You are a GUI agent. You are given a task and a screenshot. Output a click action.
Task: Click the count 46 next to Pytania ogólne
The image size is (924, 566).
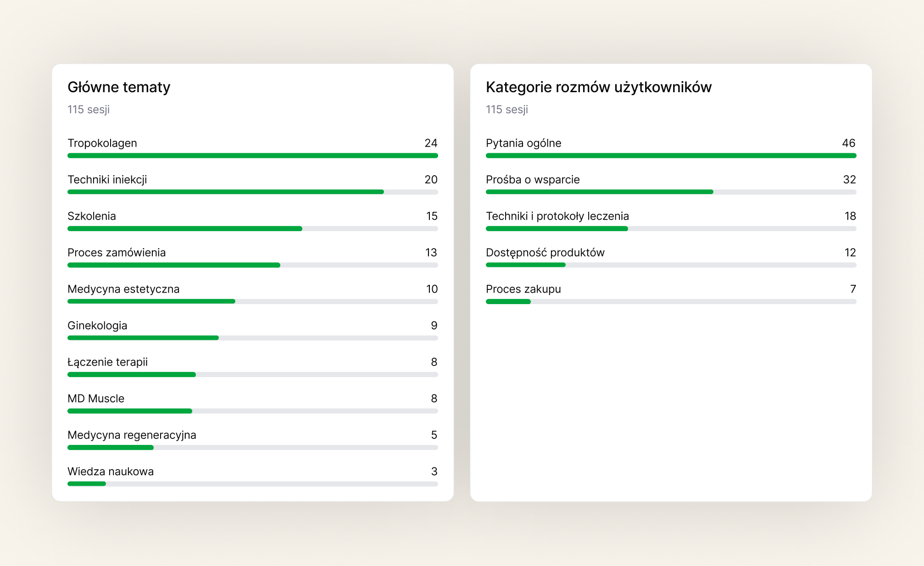pyautogui.click(x=848, y=143)
